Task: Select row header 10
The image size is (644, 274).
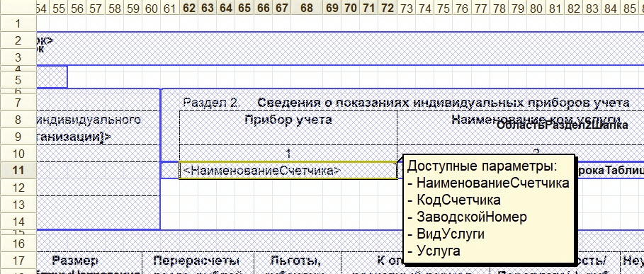Action: (x=18, y=154)
